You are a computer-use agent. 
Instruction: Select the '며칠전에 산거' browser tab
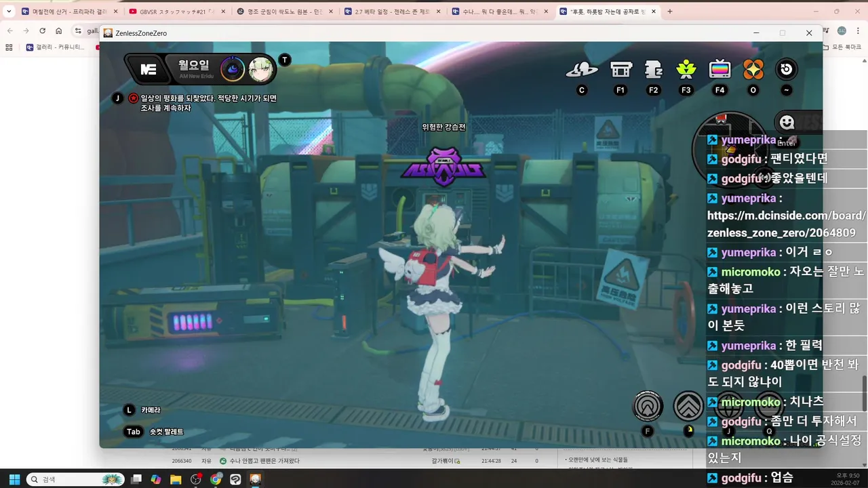tap(68, 12)
